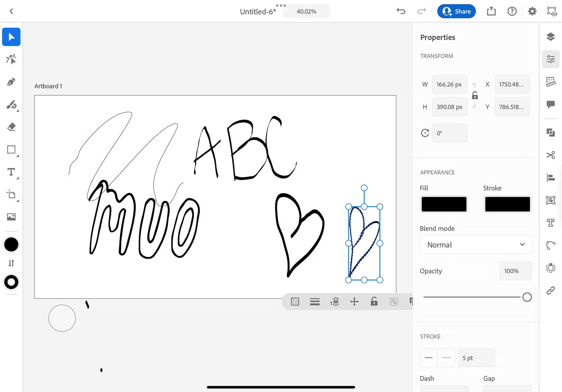
Task: Open the document options menu above the title
Action: point(280,5)
